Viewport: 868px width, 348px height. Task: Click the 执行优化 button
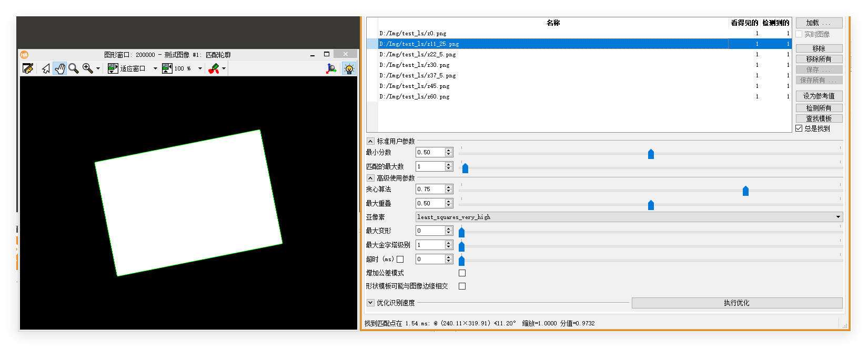737,303
